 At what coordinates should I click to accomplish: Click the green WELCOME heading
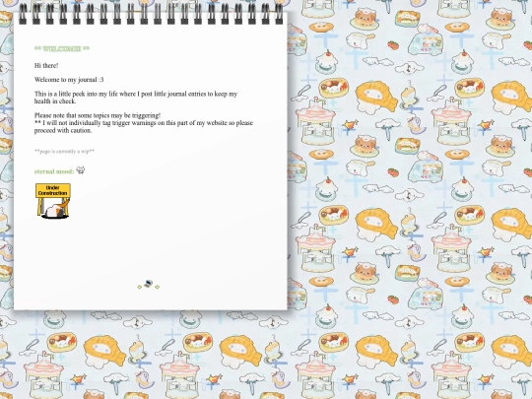tap(62, 48)
